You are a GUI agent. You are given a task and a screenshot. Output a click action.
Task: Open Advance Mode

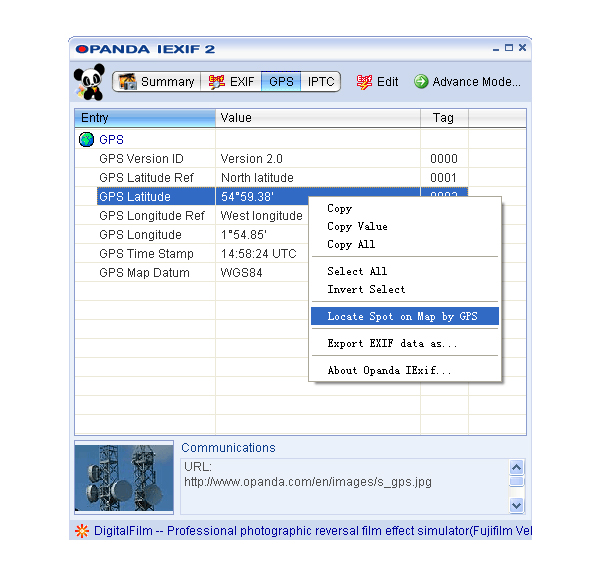pyautogui.click(x=467, y=82)
